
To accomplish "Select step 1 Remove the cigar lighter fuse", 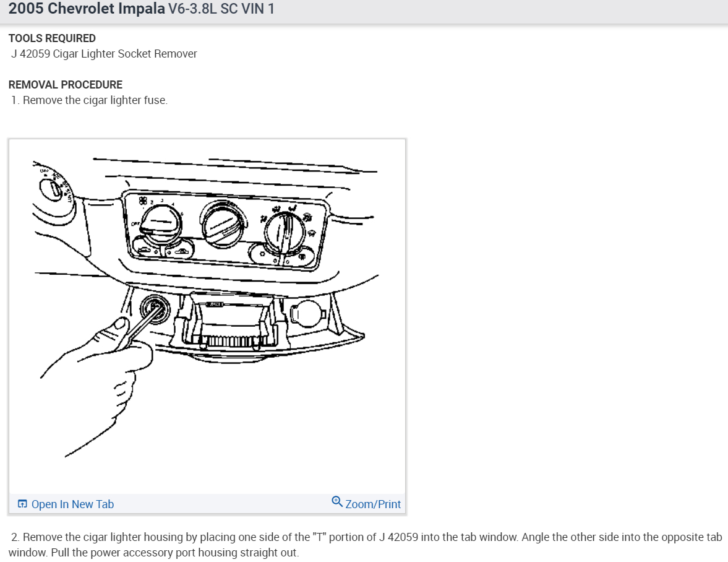I will coord(90,100).
